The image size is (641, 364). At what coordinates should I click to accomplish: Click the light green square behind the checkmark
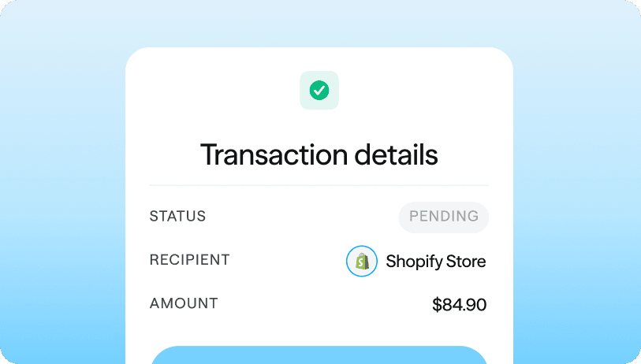tap(306, 77)
